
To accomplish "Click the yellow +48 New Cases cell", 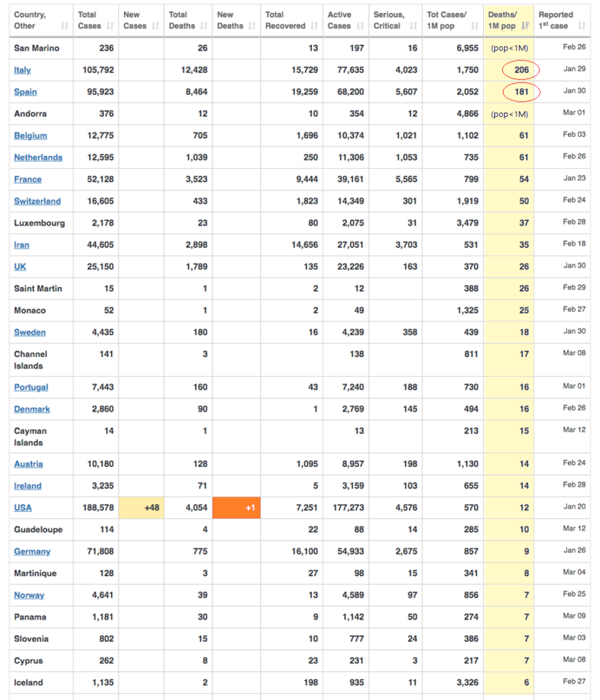I will [x=141, y=508].
